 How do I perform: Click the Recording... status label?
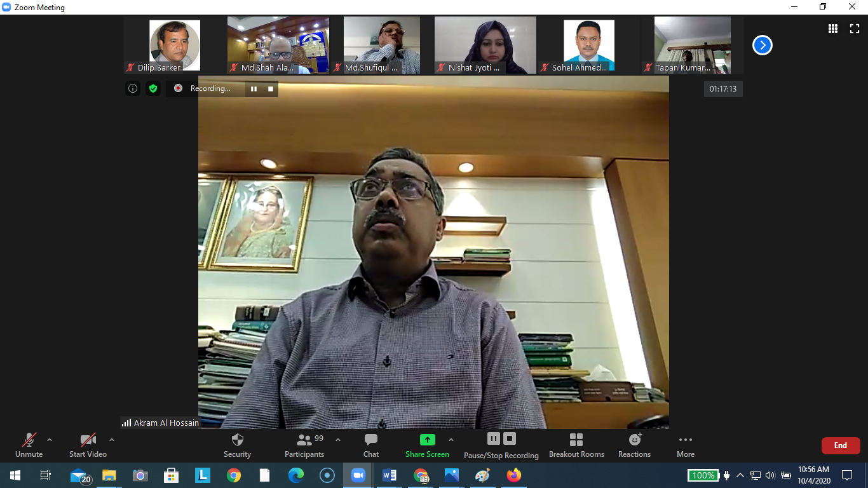[210, 88]
